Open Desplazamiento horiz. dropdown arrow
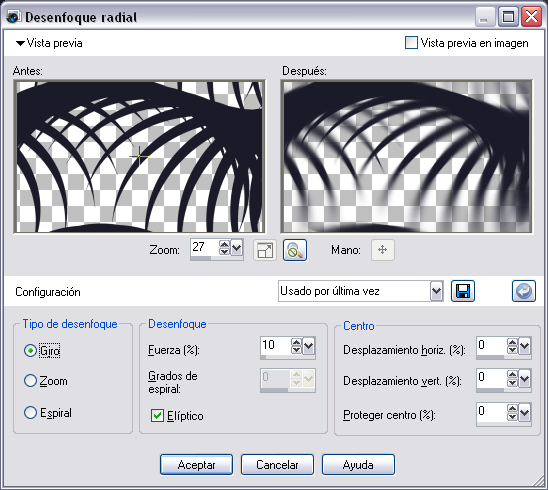This screenshot has width=548, height=490. 525,346
